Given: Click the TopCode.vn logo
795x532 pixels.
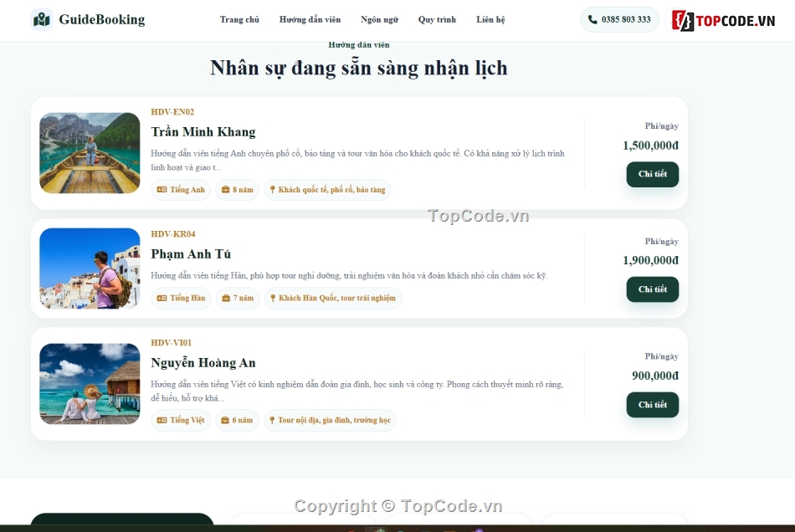Looking at the screenshot, I should coord(723,20).
